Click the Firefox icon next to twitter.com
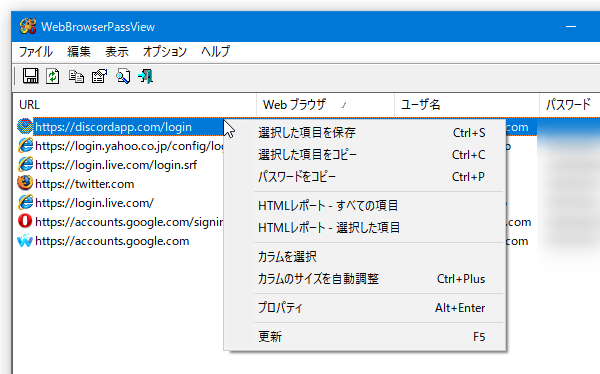Image resolution: width=600 pixels, height=374 pixels. [25, 183]
